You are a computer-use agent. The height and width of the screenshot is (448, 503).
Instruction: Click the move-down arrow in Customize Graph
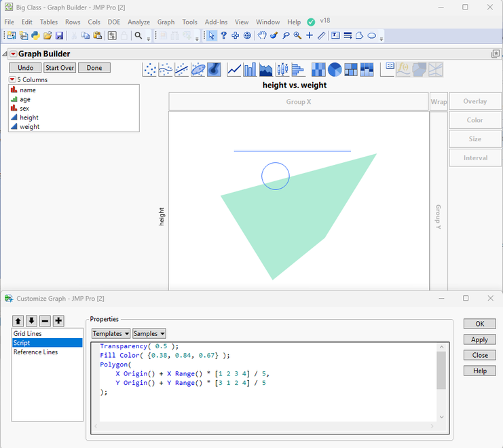tap(31, 320)
